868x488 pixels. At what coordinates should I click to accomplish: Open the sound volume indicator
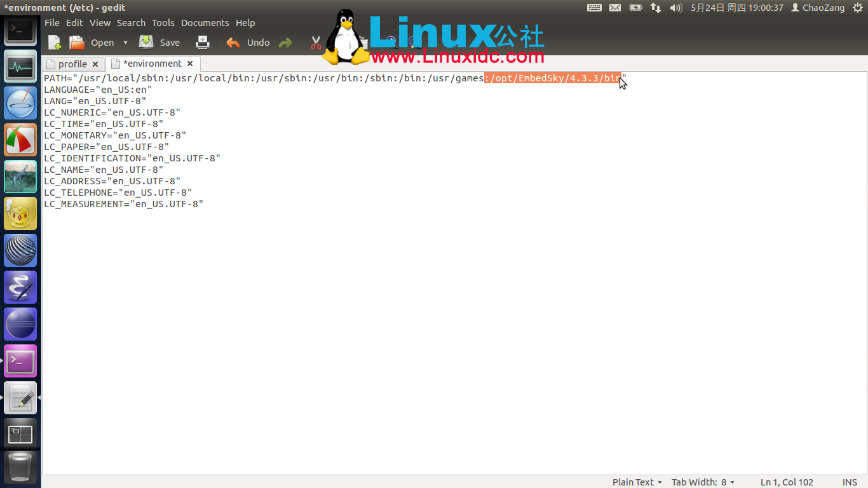pos(676,8)
